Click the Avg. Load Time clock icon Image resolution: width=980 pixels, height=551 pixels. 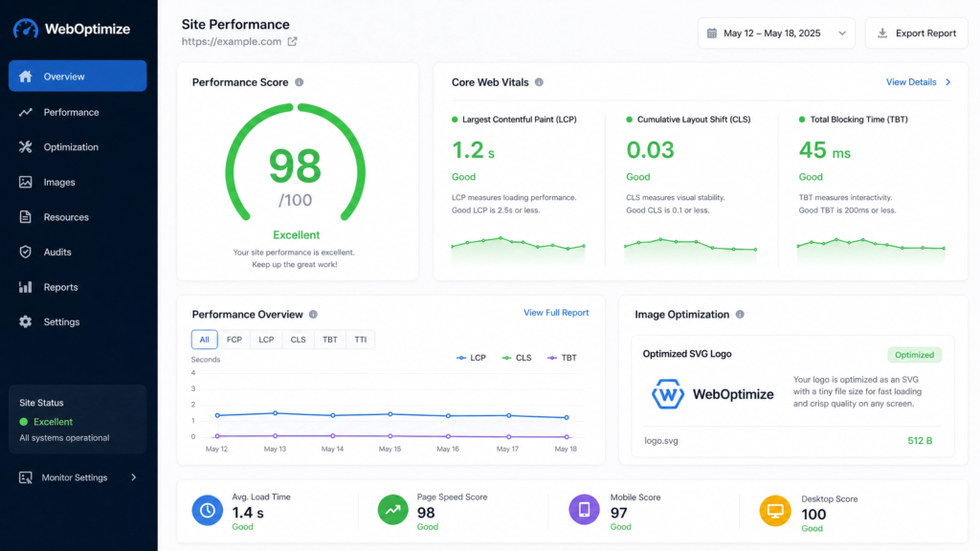[x=208, y=511]
